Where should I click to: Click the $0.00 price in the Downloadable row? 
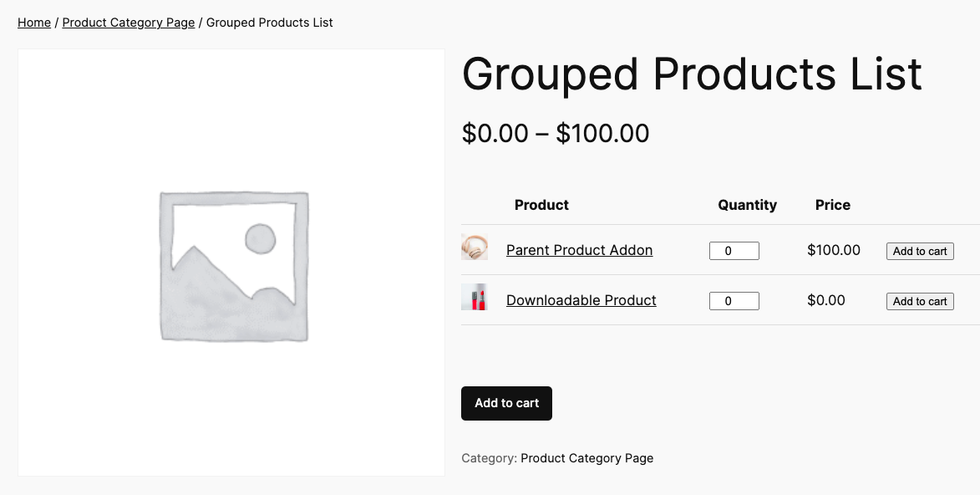(825, 300)
